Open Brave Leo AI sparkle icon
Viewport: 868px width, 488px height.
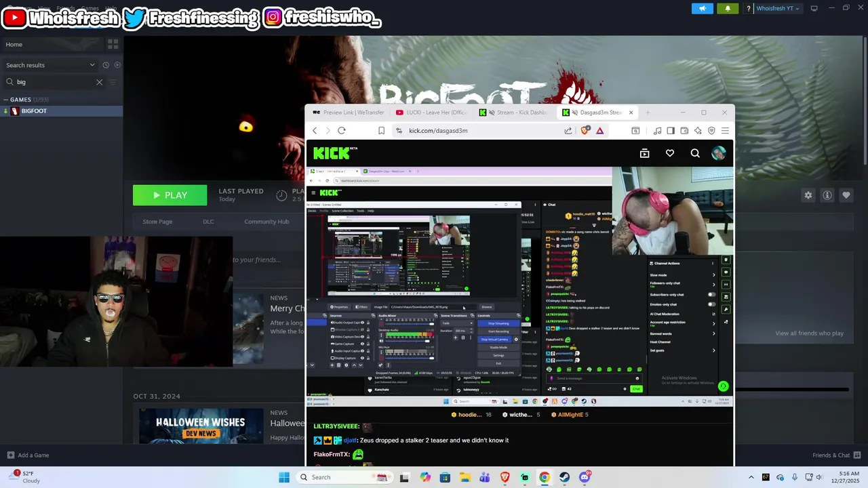pyautogui.click(x=698, y=131)
